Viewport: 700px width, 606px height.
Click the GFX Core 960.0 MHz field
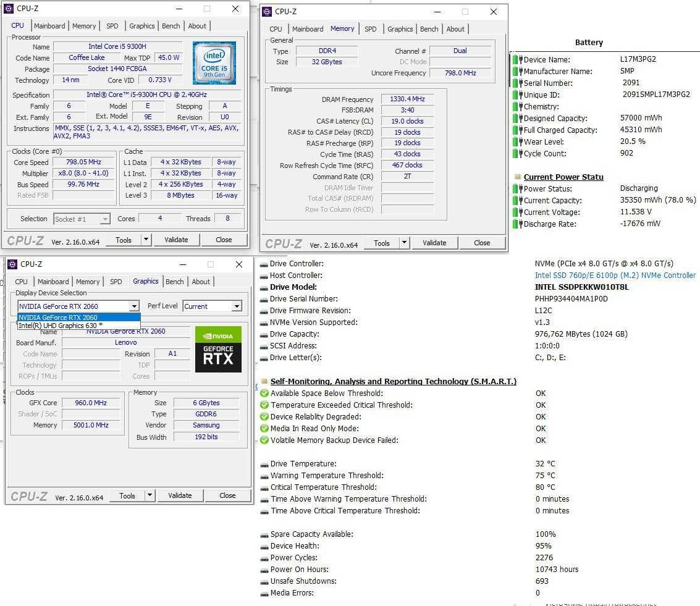pyautogui.click(x=91, y=403)
